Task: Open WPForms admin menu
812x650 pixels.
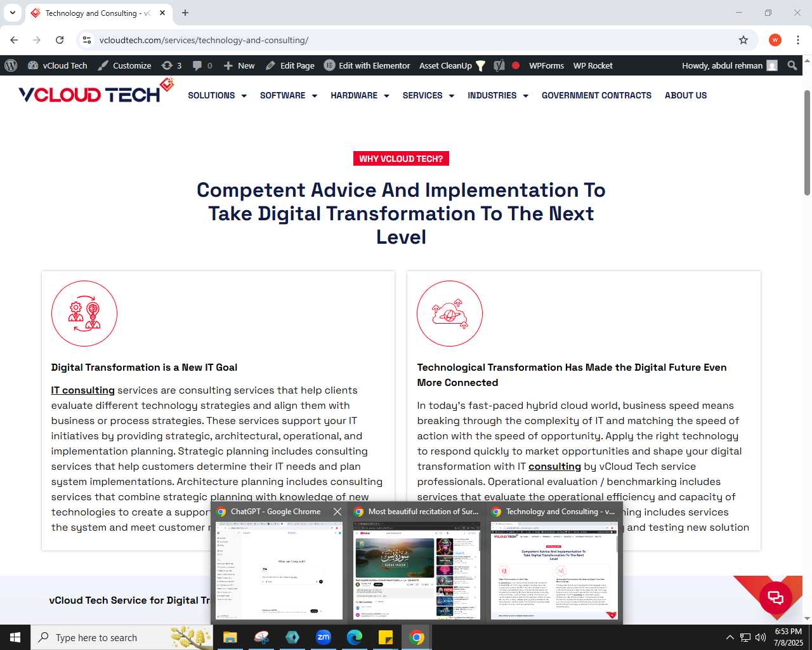Action: [x=546, y=65]
